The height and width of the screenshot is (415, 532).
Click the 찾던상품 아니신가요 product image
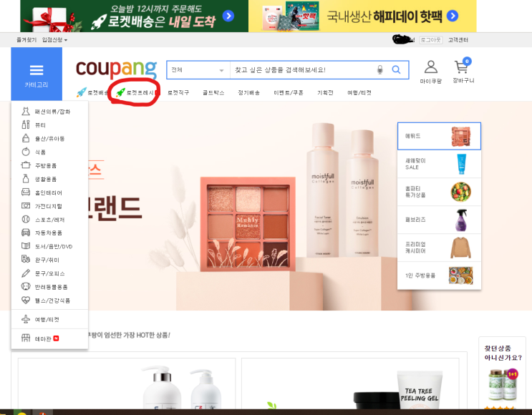tap(503, 385)
